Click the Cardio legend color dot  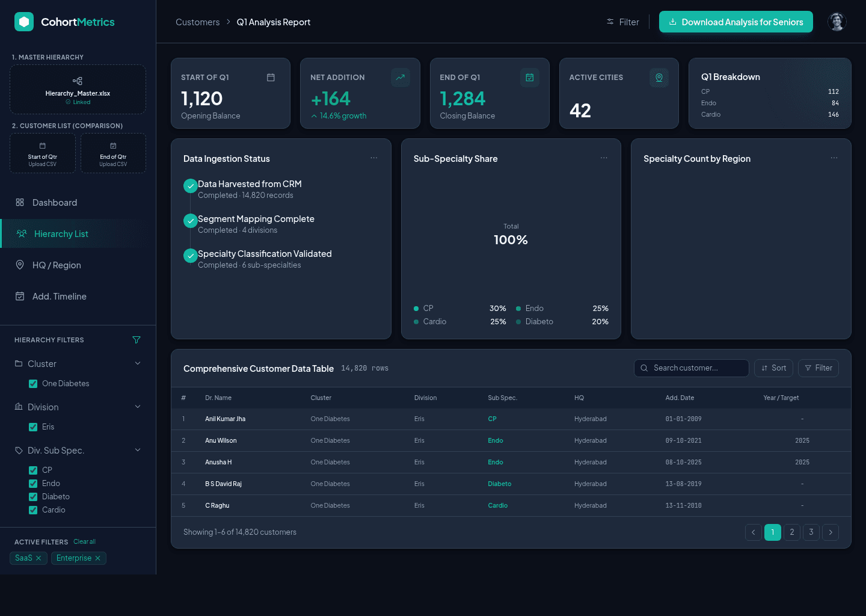coord(416,322)
